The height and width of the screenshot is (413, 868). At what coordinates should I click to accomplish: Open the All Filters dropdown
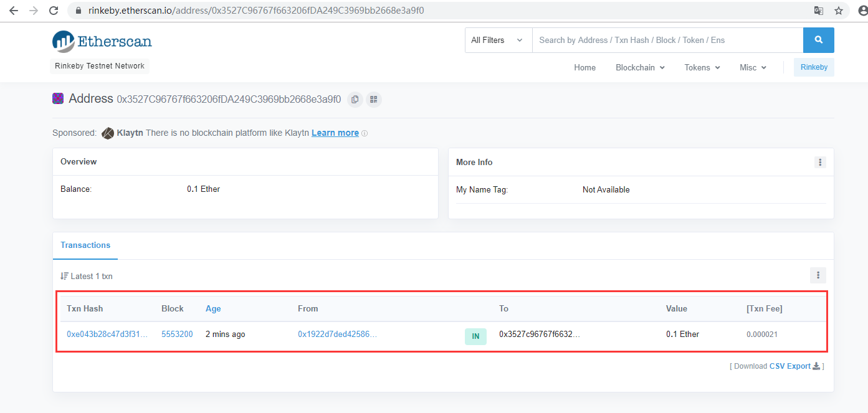[498, 40]
